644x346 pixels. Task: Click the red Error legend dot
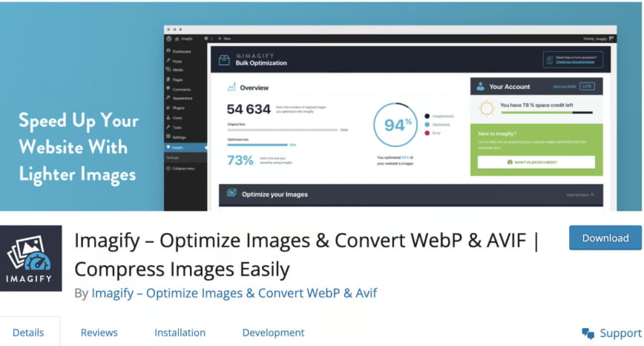[x=427, y=133]
